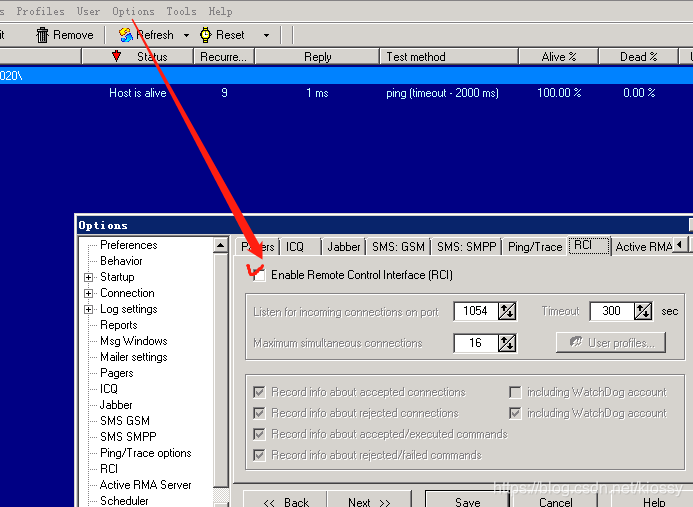Select SMS GSM in options tree
The width and height of the screenshot is (693, 507).
[x=125, y=420]
